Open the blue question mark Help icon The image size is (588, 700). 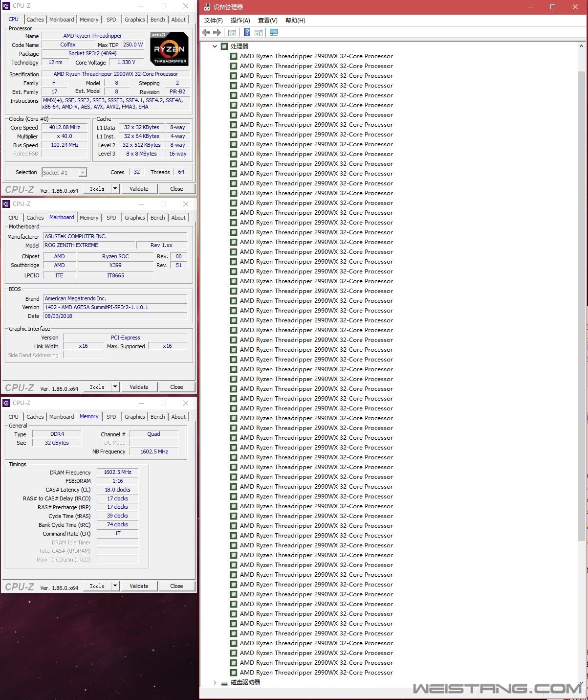click(x=247, y=33)
